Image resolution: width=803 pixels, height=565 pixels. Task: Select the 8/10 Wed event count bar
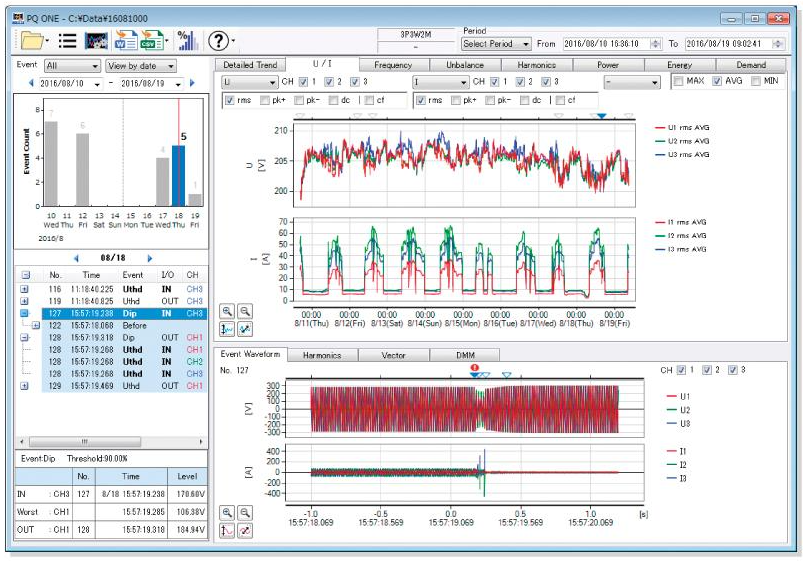coord(51,164)
